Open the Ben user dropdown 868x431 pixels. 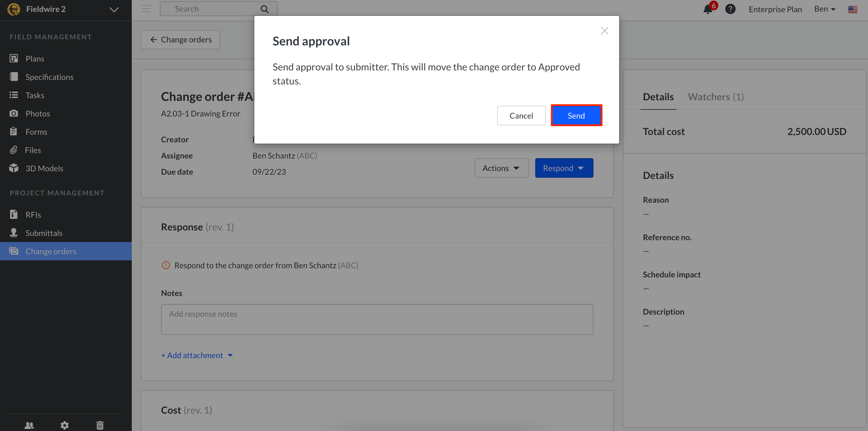824,9
